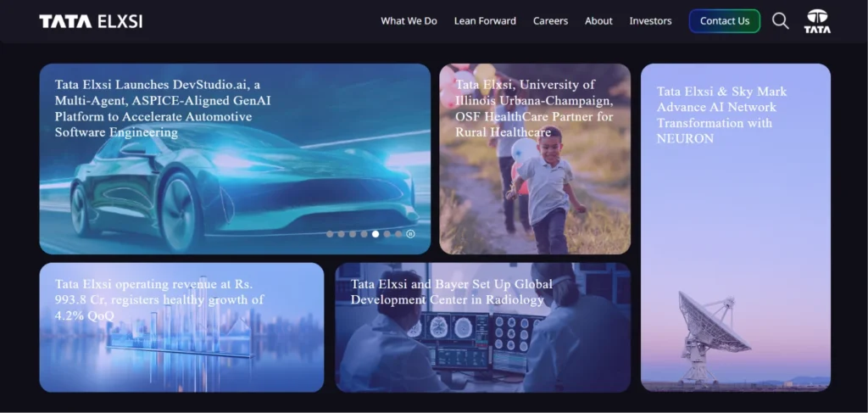Click the TATA group logo

pyautogui.click(x=817, y=21)
